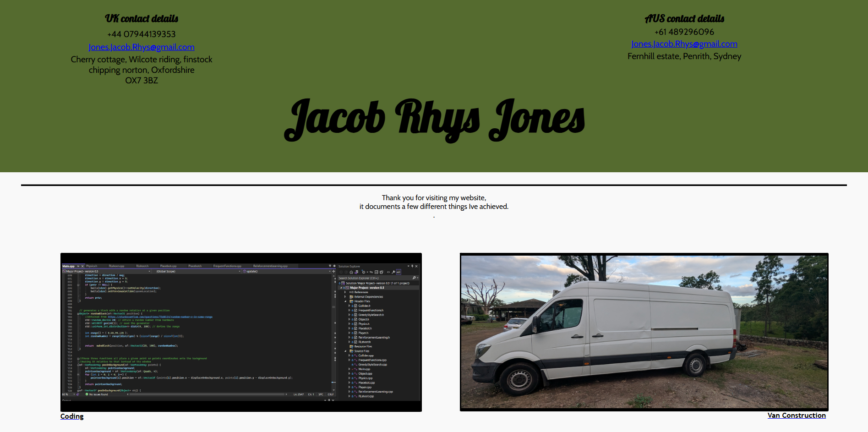Click the Home icon in Solution Explorer toolbar
The image size is (868, 432).
click(351, 272)
